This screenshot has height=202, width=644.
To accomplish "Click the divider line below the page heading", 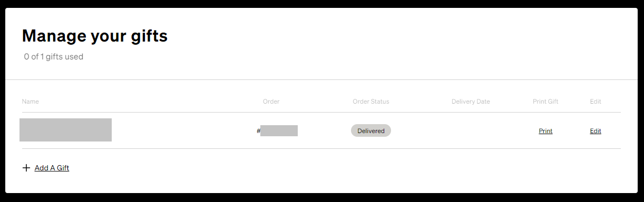I will (321, 80).
